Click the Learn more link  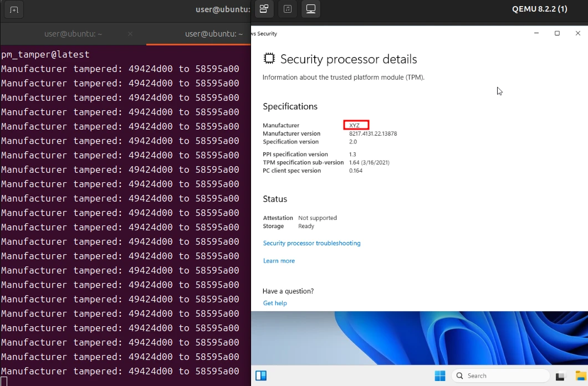coord(279,261)
